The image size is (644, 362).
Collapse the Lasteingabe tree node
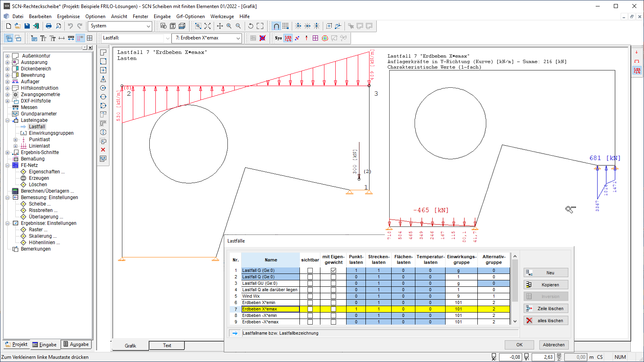click(x=7, y=120)
